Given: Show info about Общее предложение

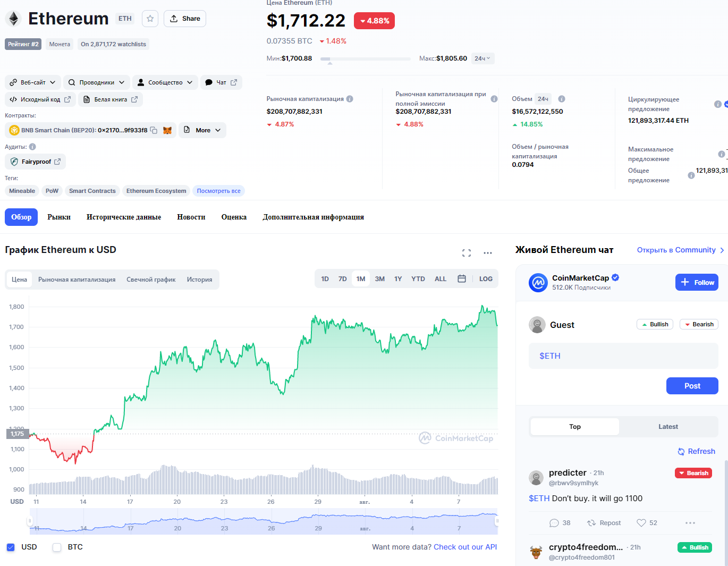Looking at the screenshot, I should click(691, 175).
